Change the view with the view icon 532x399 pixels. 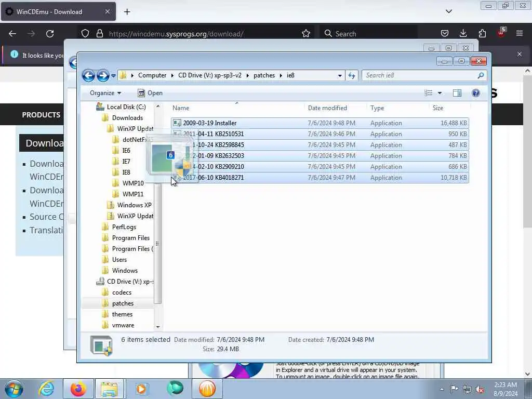point(429,93)
